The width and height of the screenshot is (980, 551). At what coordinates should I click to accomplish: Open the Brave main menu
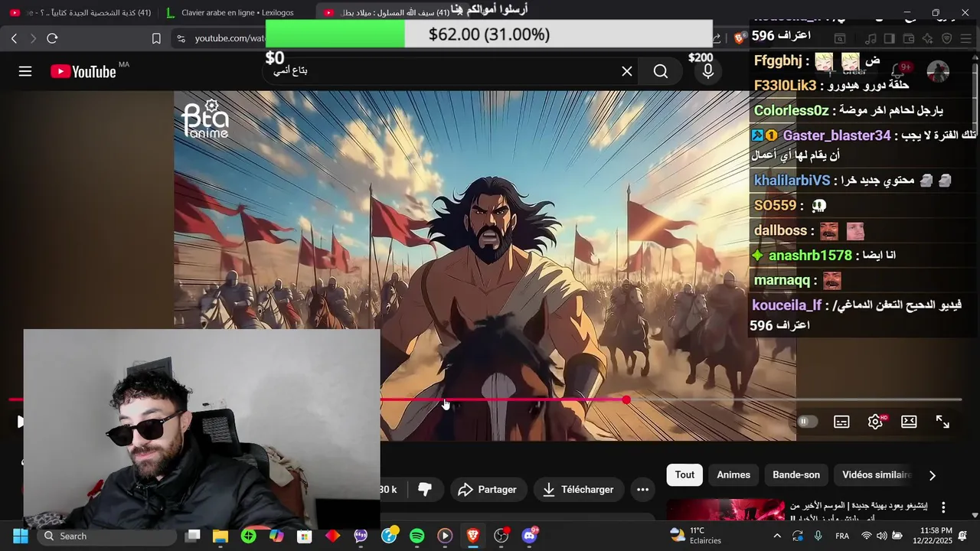(x=965, y=38)
